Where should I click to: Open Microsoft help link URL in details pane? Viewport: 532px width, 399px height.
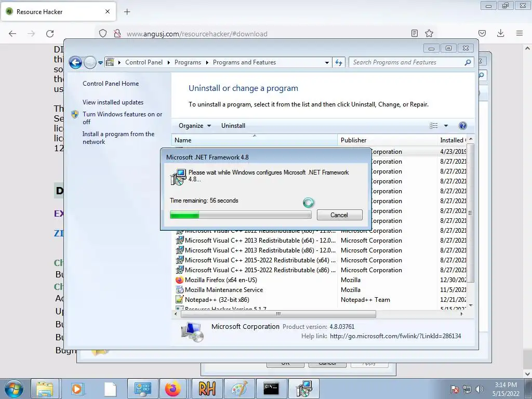pyautogui.click(x=395, y=336)
